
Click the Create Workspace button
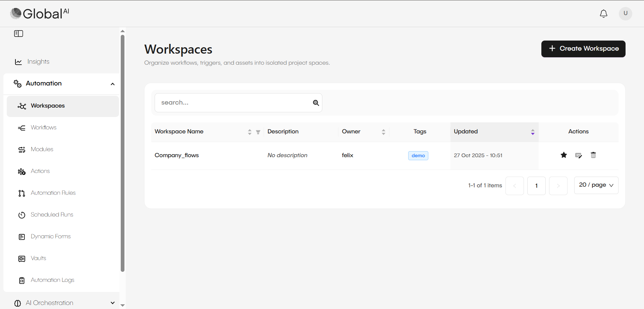(583, 49)
